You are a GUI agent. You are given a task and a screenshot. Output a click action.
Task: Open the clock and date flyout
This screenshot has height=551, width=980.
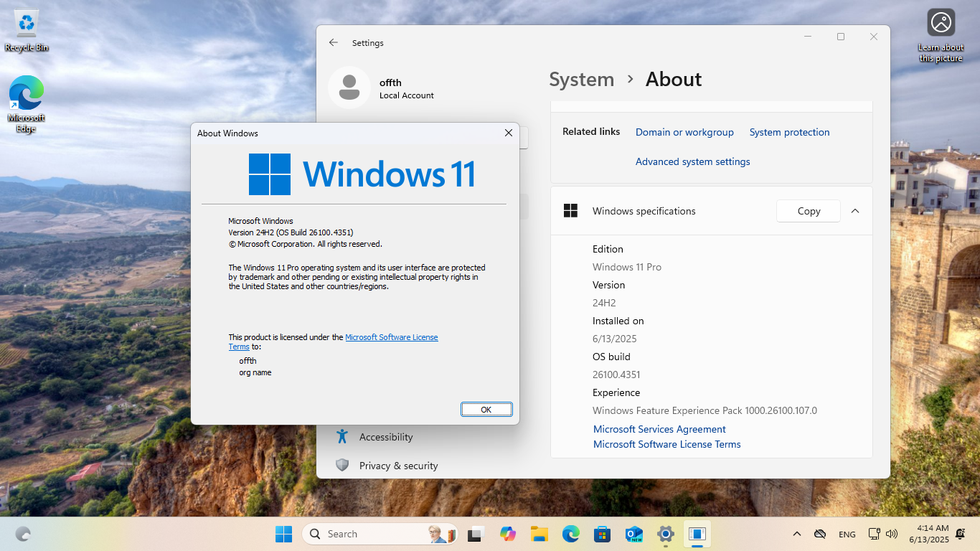929,534
